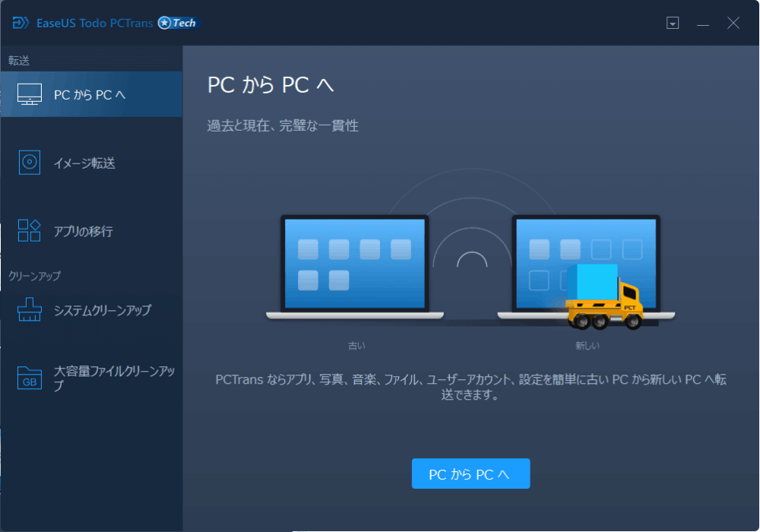Click the apps grid icon for アプリの移行

[29, 230]
